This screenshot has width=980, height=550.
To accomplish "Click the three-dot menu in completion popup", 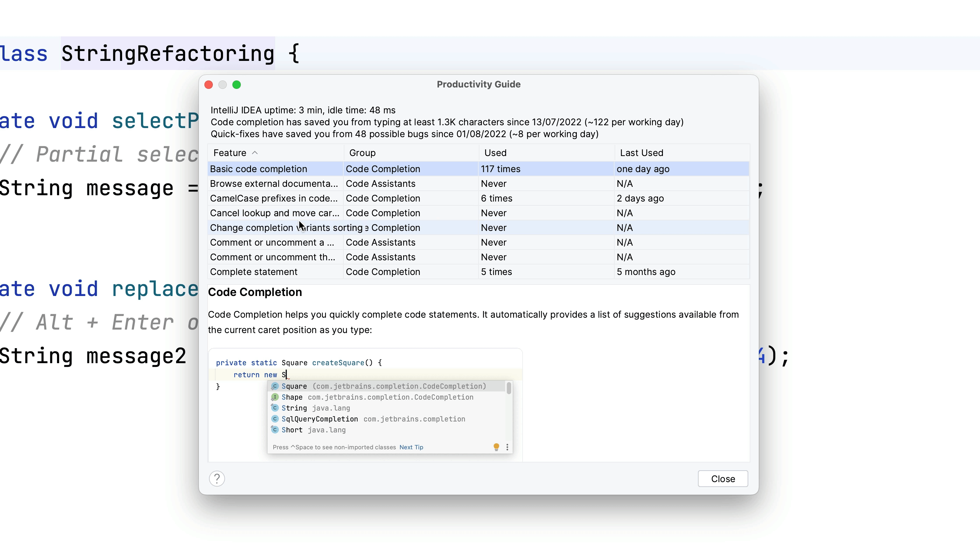I will [507, 447].
